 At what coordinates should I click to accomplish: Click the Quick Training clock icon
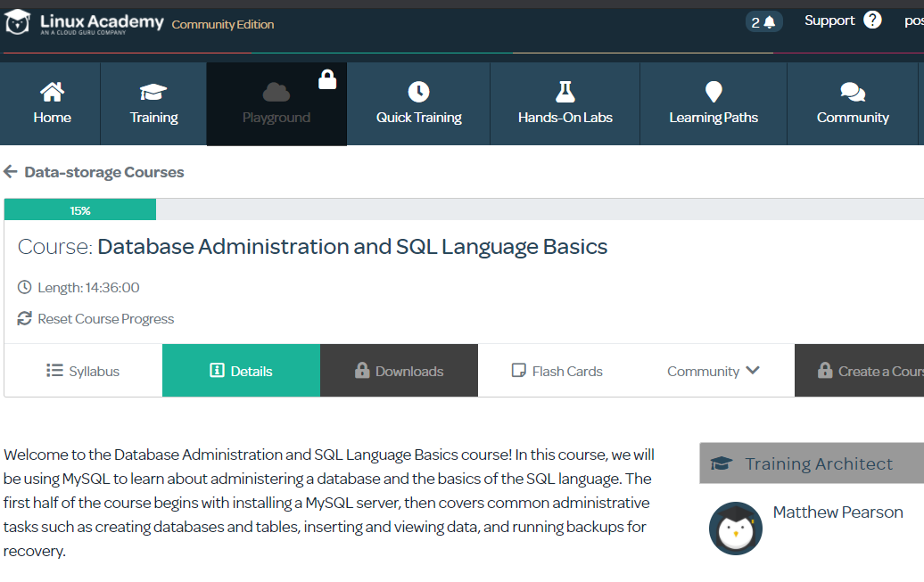[419, 92]
